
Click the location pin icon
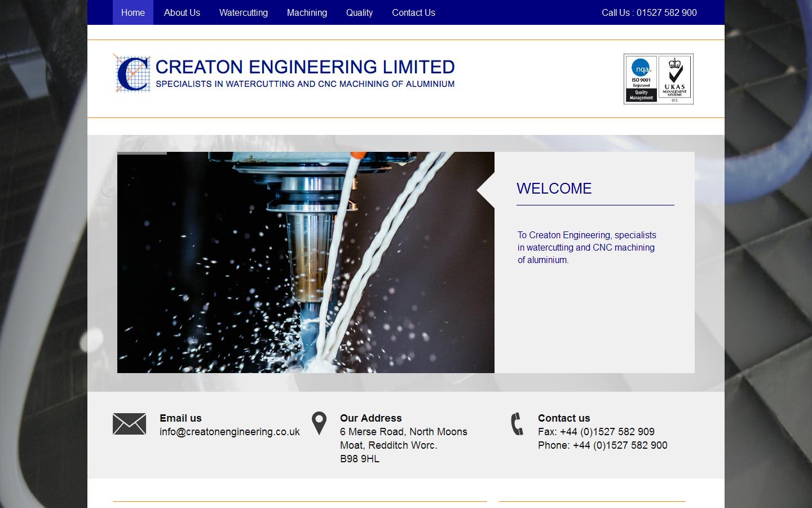tap(319, 422)
